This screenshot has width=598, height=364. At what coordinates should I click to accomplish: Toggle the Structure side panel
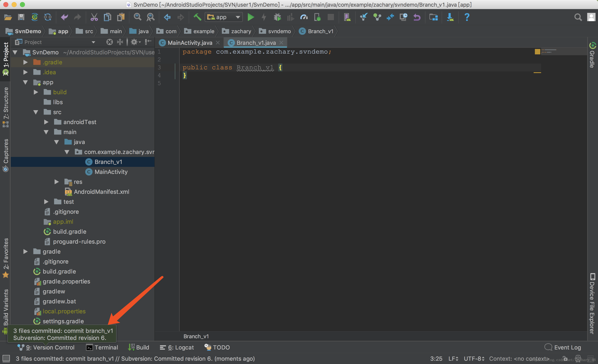point(6,107)
